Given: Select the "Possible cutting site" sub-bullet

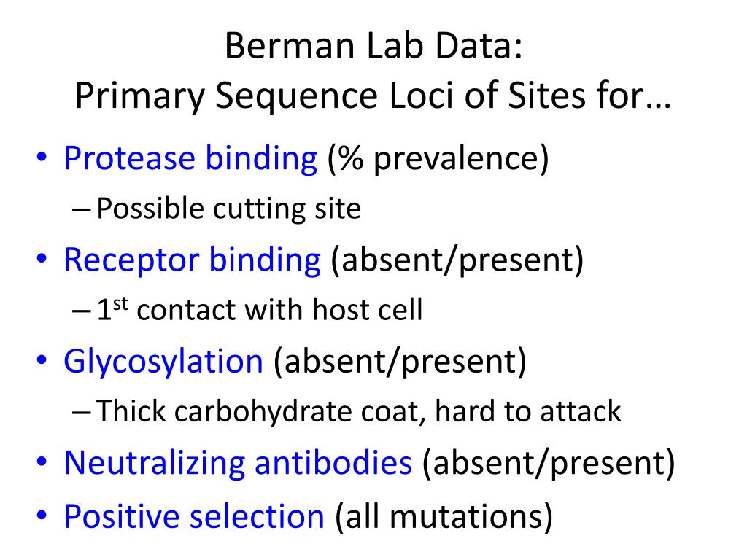Looking at the screenshot, I should click(x=228, y=209).
